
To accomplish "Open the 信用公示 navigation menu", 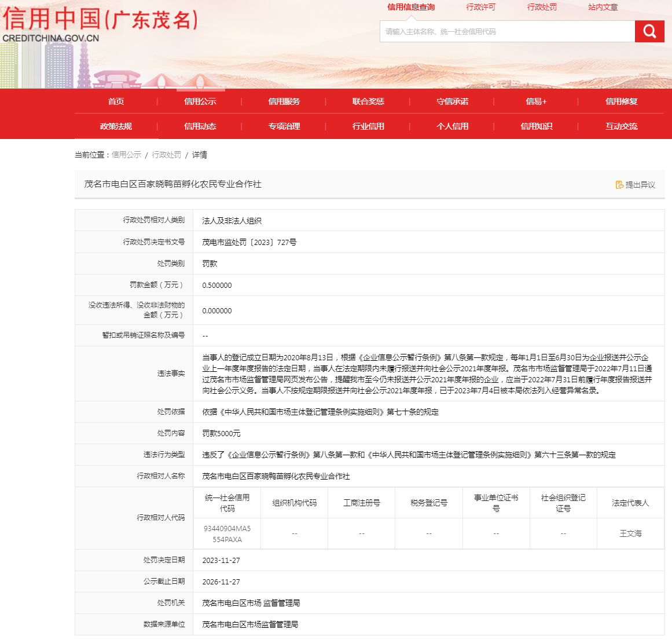I will 200,101.
